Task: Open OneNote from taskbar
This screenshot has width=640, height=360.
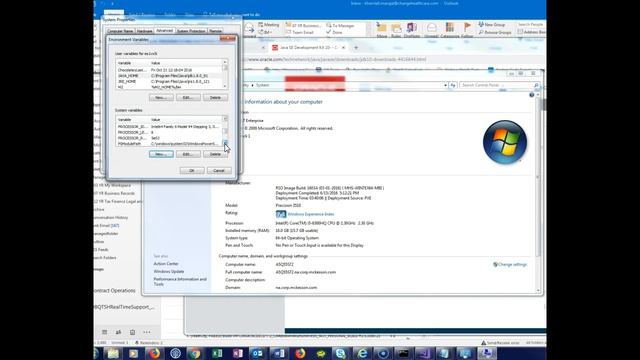Action: pyautogui.click(x=238, y=353)
